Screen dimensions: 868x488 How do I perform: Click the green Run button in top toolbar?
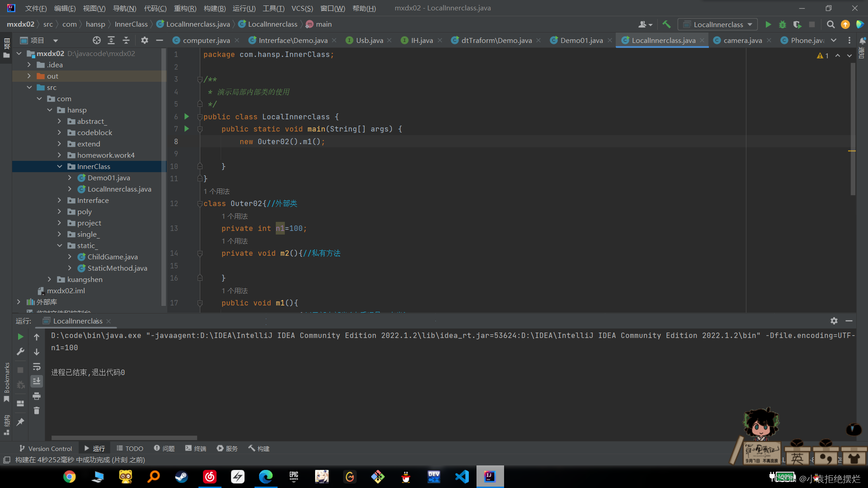tap(768, 24)
